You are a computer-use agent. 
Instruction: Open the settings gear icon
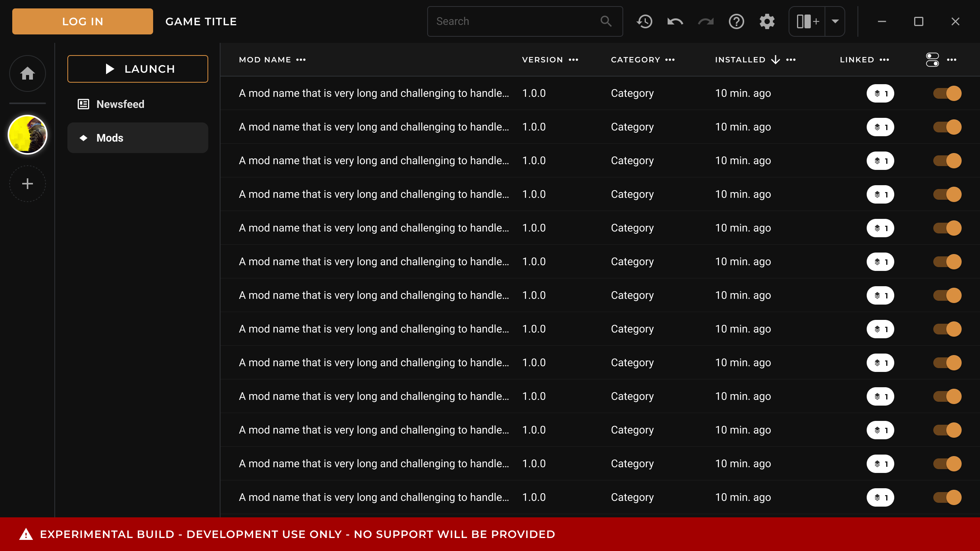coord(767,21)
